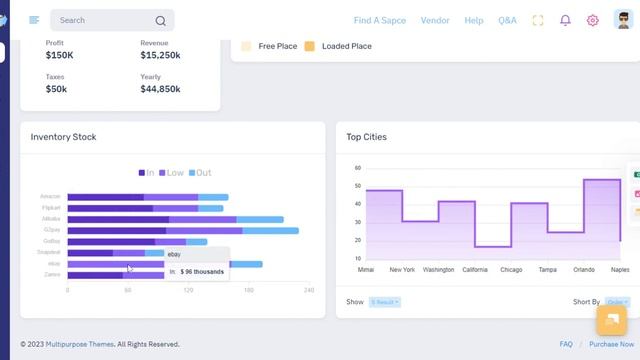Toggle the sidebar menu icon
Viewport: 640px width, 360px height.
coord(34,20)
